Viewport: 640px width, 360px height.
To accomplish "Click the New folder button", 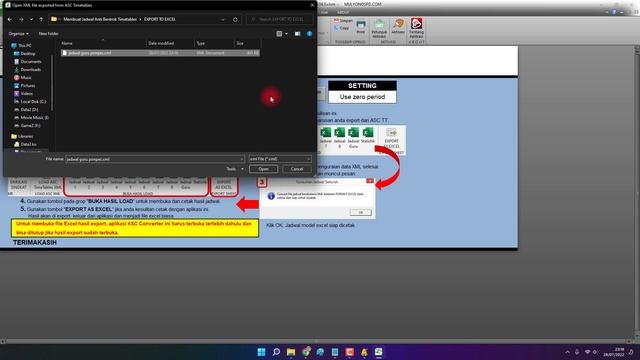I will click(x=49, y=33).
